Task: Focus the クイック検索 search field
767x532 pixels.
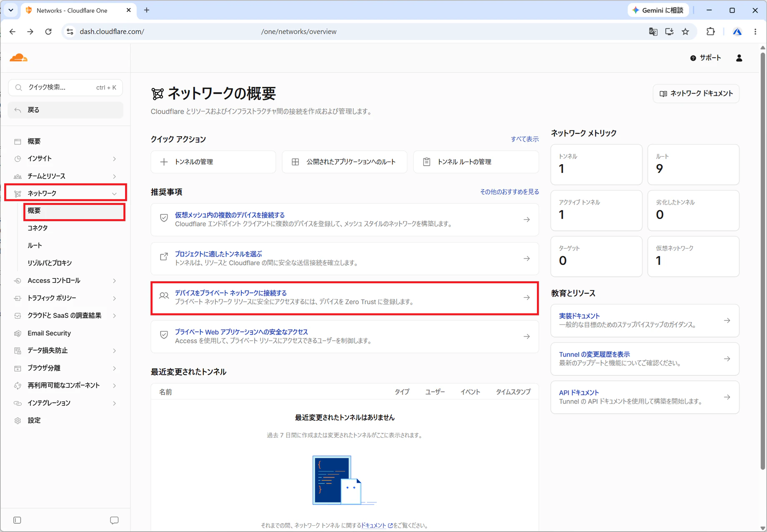Action: [65, 87]
